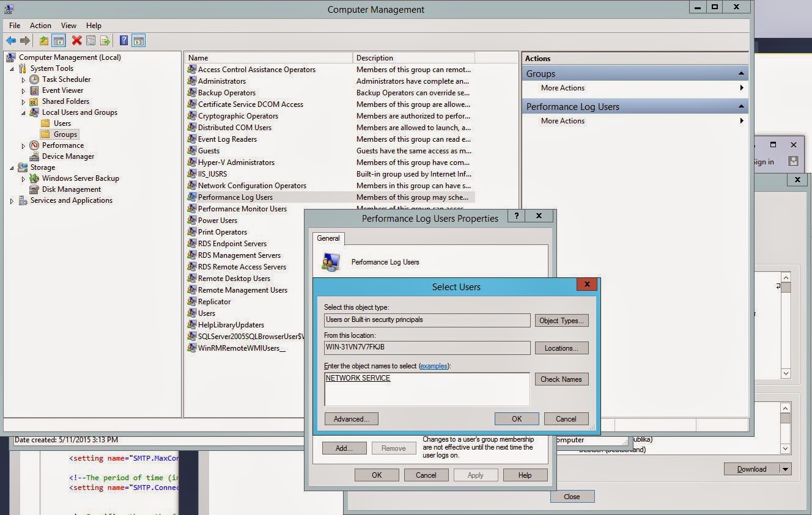Click the Export List toolbar icon
Image resolution: width=812 pixels, height=515 pixels.
[105, 41]
